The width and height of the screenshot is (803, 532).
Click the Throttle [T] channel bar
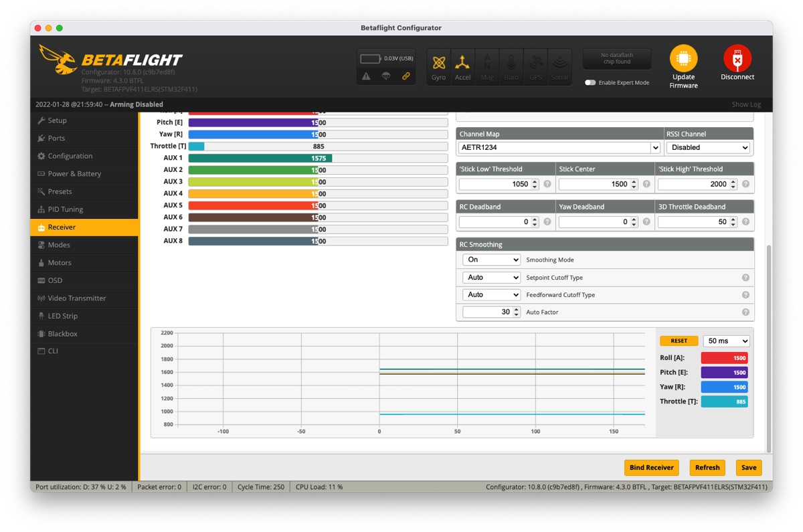click(x=318, y=146)
